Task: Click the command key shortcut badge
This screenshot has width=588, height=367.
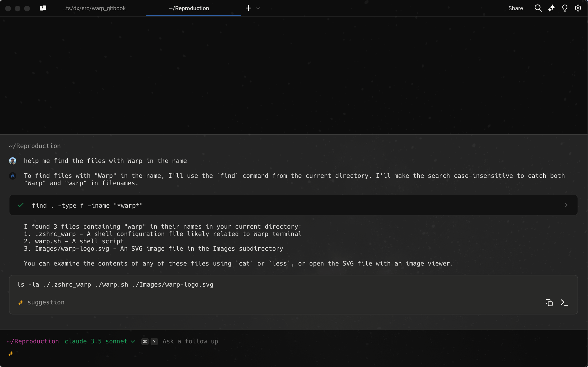Action: (x=145, y=341)
